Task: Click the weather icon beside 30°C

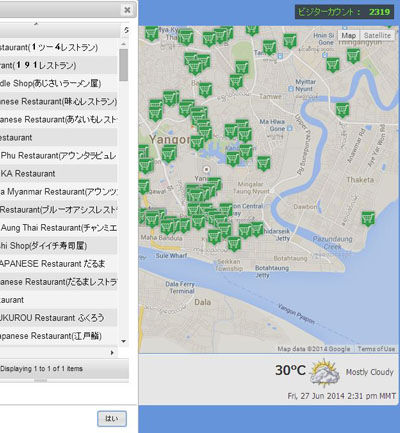Action: (x=324, y=372)
